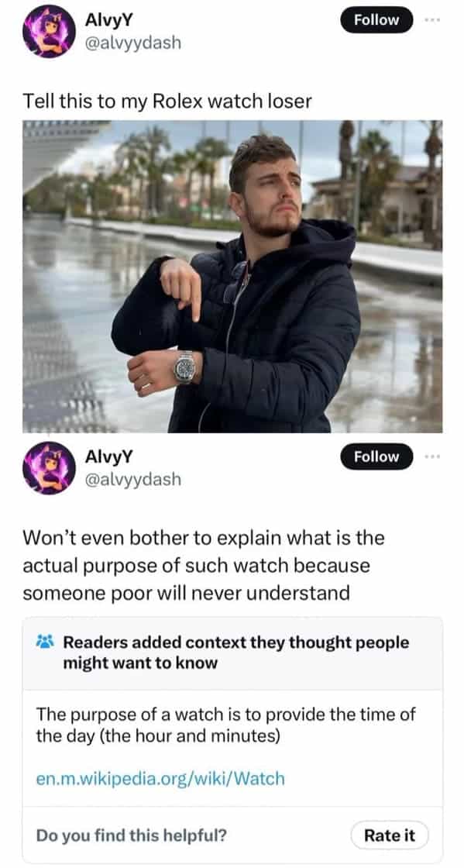Follow AlvyY from the second tweet
Image resolution: width=464 pixels, height=868 pixels.
pos(376,456)
